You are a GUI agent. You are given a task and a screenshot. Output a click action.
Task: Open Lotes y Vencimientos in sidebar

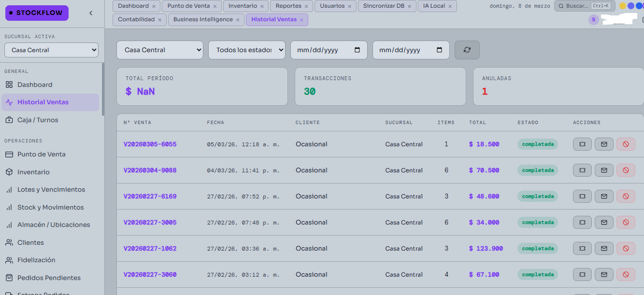click(51, 190)
